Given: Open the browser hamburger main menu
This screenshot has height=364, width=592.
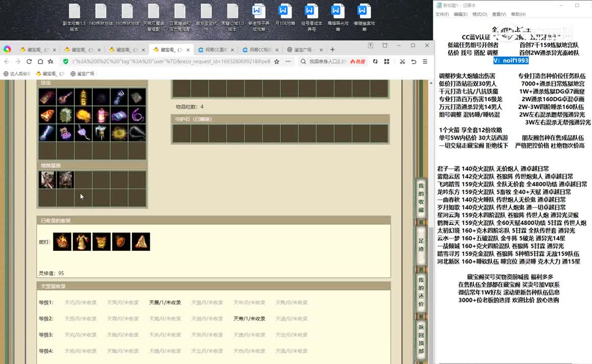Looking at the screenshot, I should pyautogui.click(x=425, y=62).
